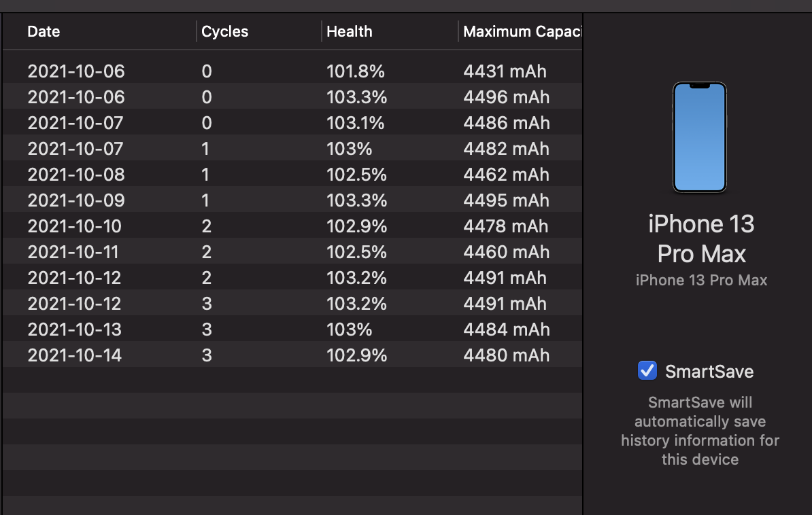812x515 pixels.
Task: Select the 2021-10-07 row with 0 cycles
Action: [x=76, y=123]
